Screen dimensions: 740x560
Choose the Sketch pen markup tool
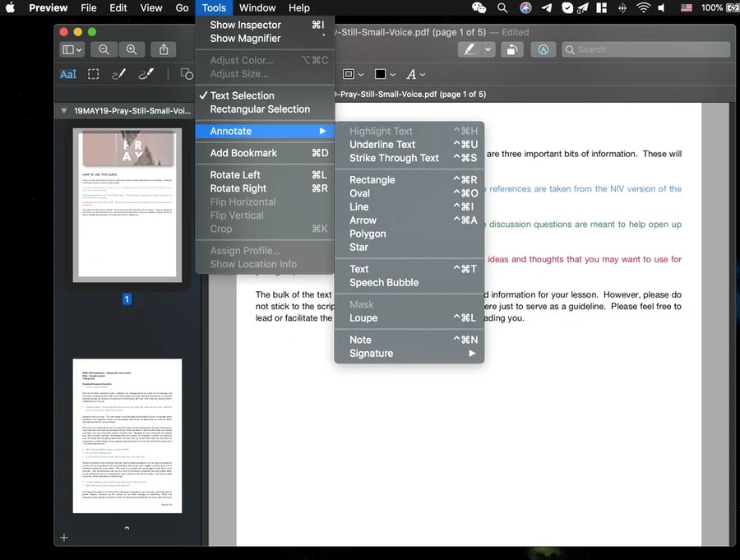118,74
